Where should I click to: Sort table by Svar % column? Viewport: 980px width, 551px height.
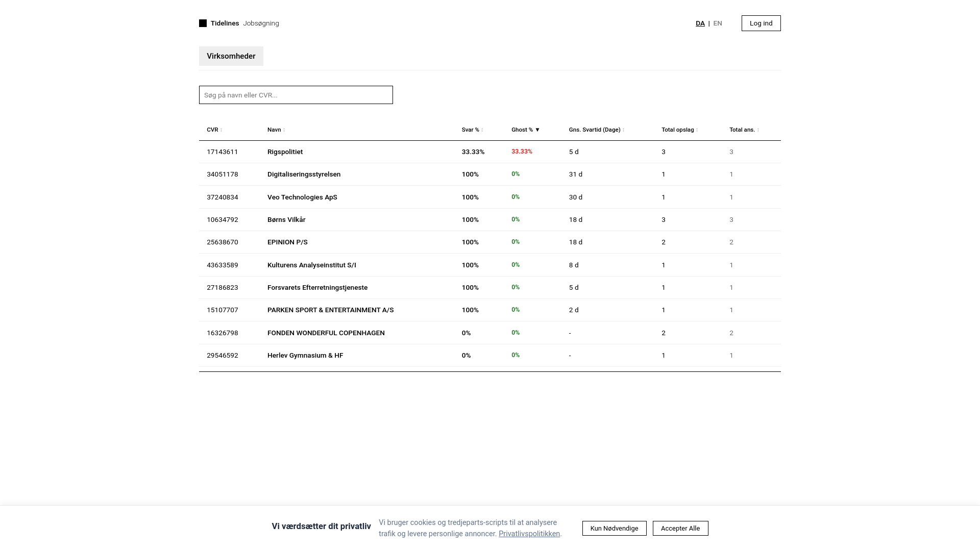pos(472,130)
